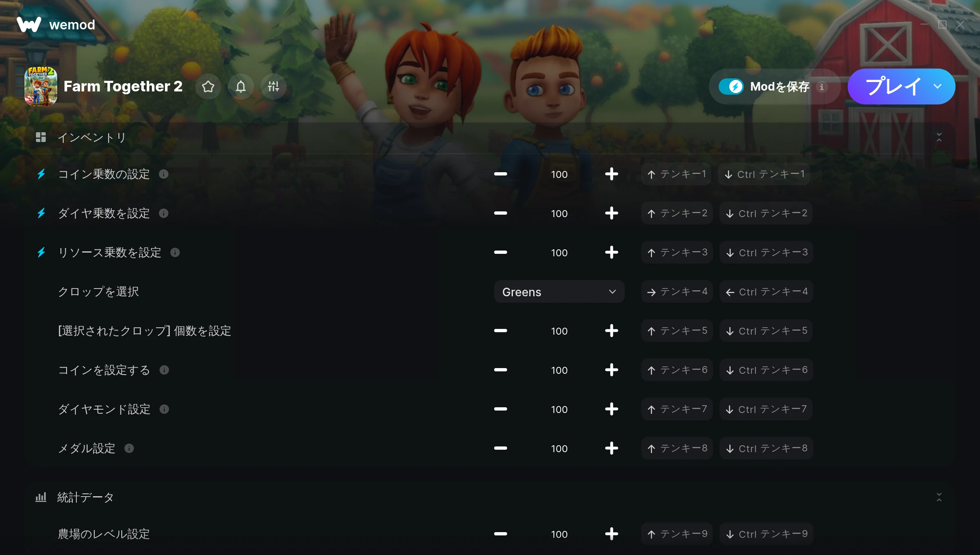Collapse the 統計データ section
This screenshot has height=555, width=980.
tap(939, 497)
